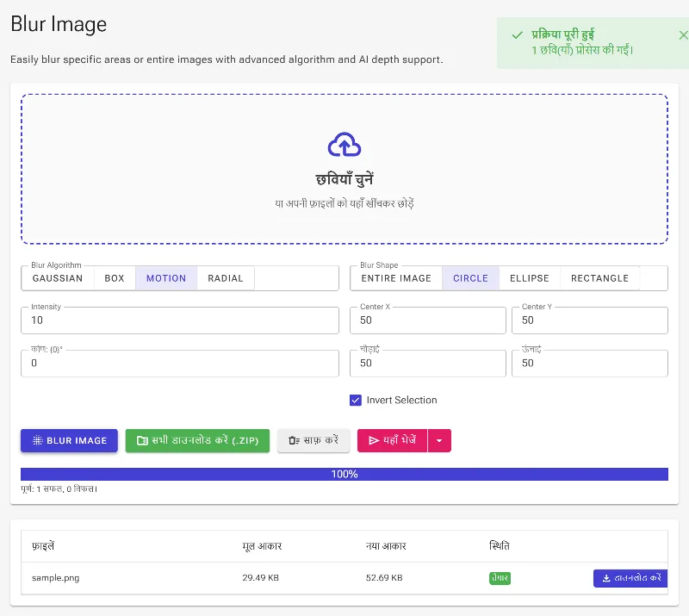The image size is (689, 616).
Task: Click the cloud upload icon
Action: [x=344, y=145]
